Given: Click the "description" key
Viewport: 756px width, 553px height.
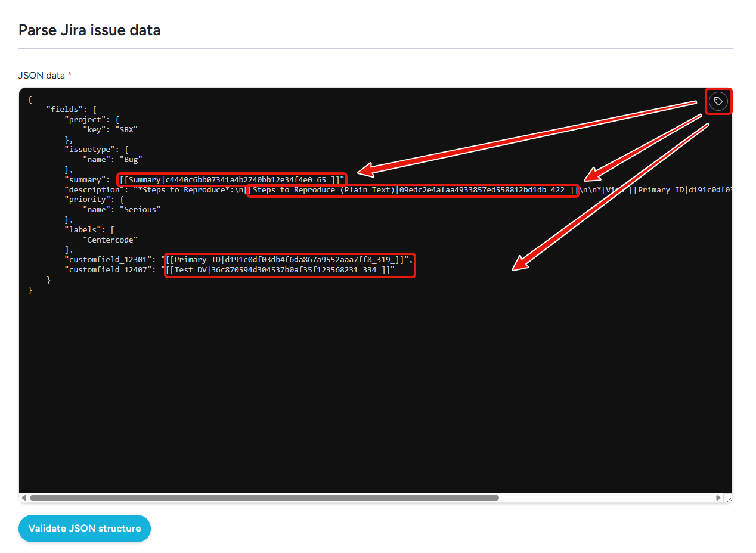Looking at the screenshot, I should [95, 190].
